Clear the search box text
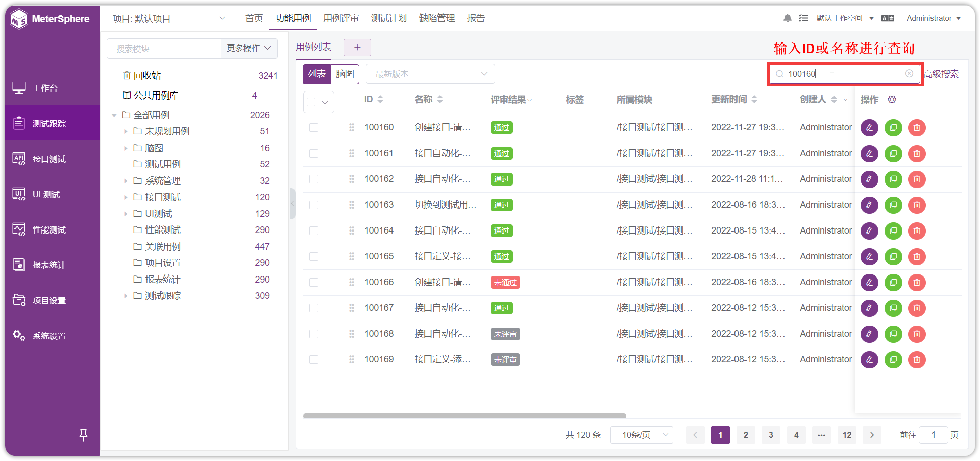 click(909, 74)
